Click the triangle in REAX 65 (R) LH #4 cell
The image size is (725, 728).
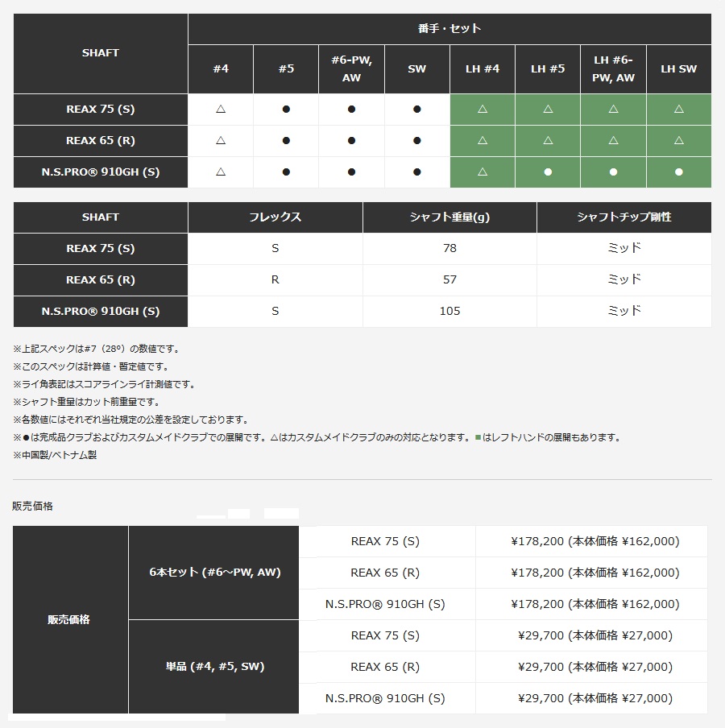[x=483, y=140]
